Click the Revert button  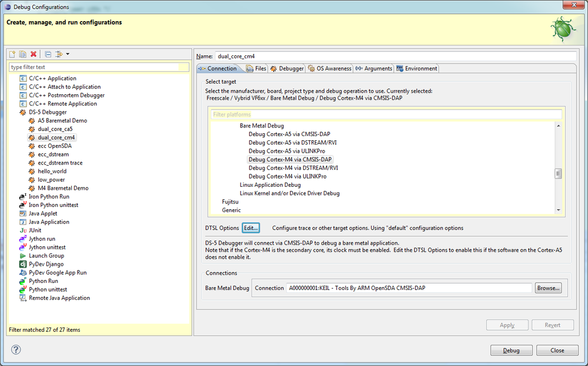click(x=552, y=325)
